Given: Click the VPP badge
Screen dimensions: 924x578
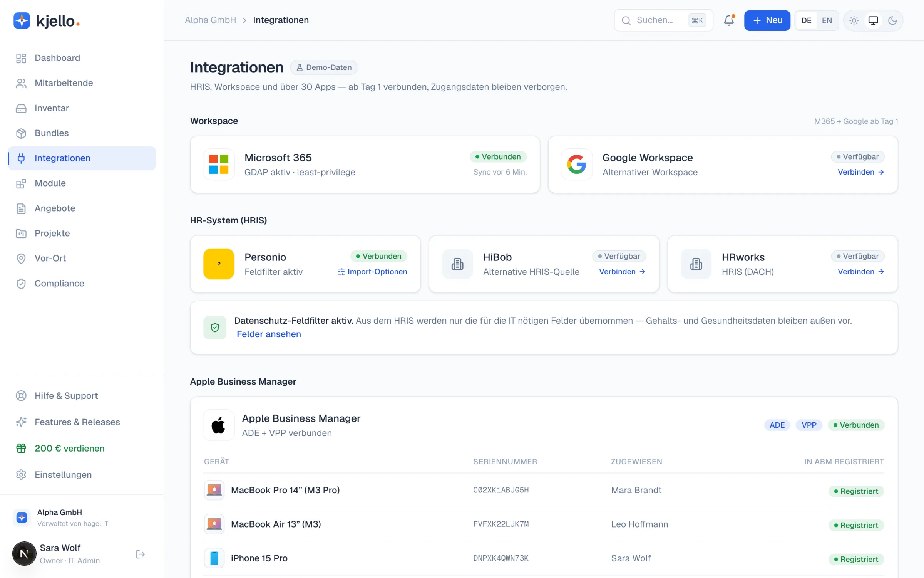Looking at the screenshot, I should (809, 425).
